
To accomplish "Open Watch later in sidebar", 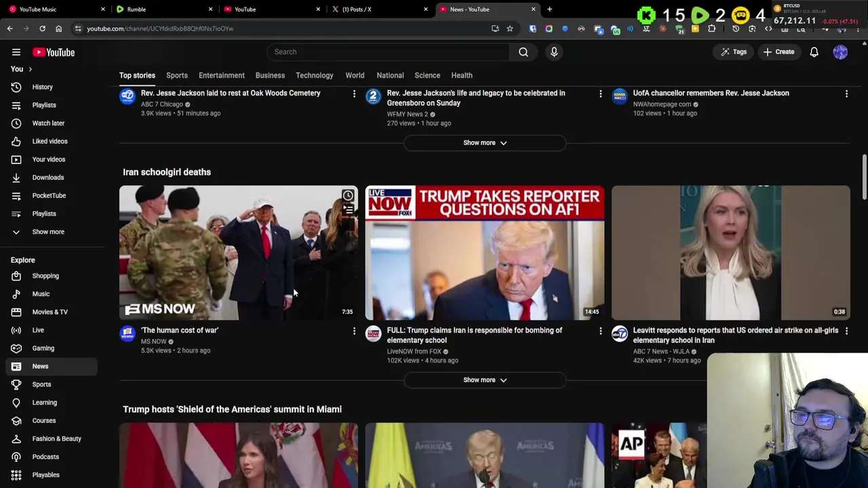I will tap(49, 123).
